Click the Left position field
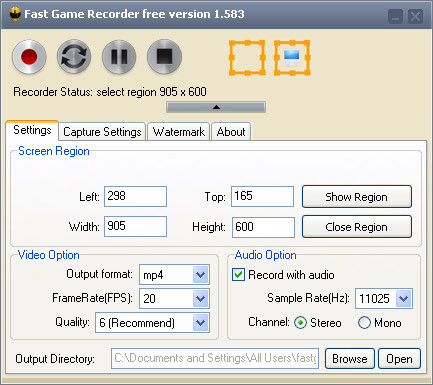The height and width of the screenshot is (385, 433). (135, 196)
